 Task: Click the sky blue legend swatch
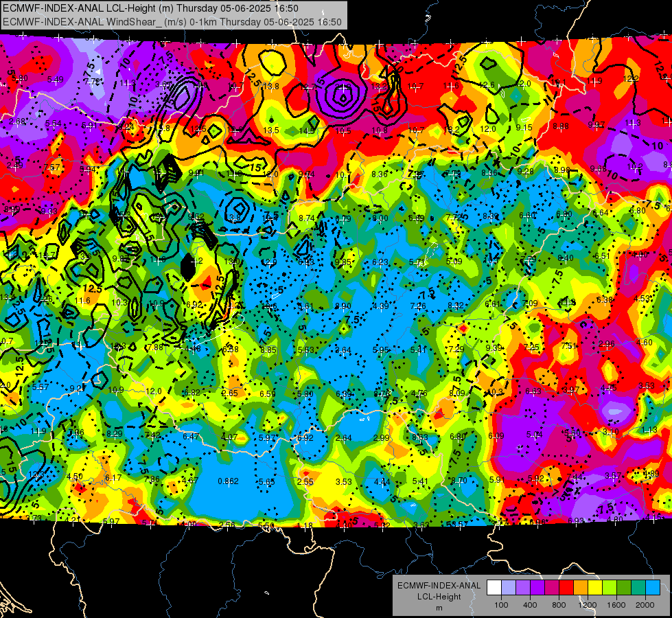(x=653, y=587)
